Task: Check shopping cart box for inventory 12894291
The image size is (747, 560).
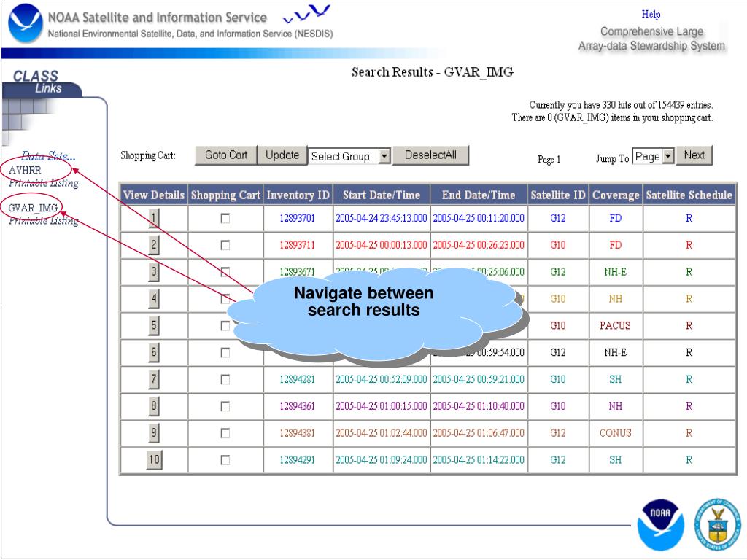Action: pos(225,460)
